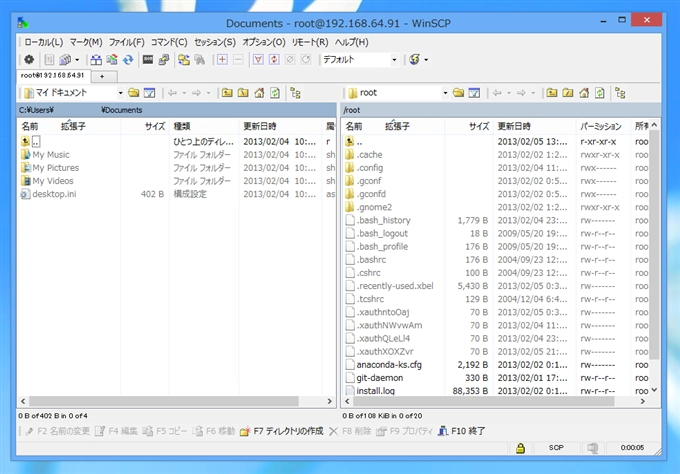The height and width of the screenshot is (474, 680).
Task: Click the restore selection icon next to filter
Action: (x=274, y=59)
